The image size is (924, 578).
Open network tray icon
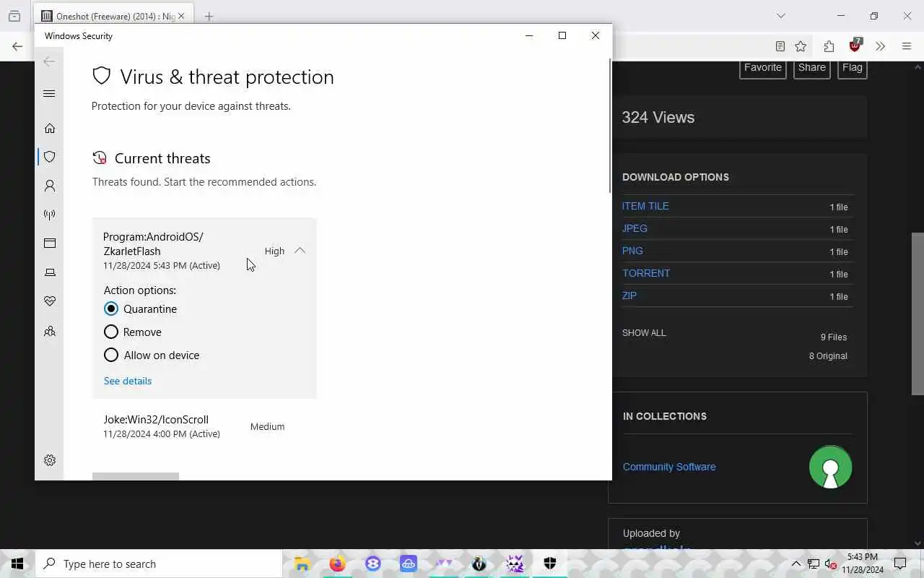click(813, 564)
